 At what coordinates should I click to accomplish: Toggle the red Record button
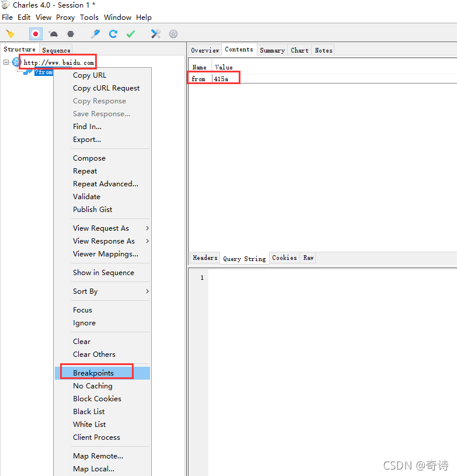coord(36,34)
